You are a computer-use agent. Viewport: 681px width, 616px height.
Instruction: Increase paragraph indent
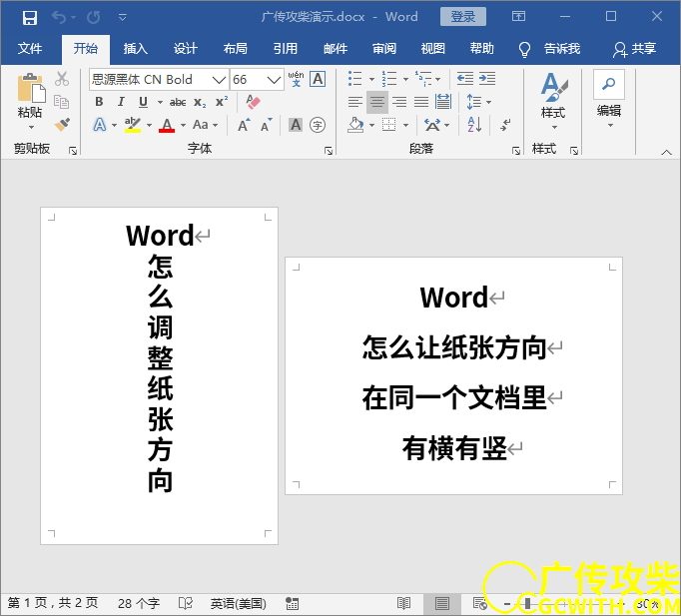click(x=487, y=79)
